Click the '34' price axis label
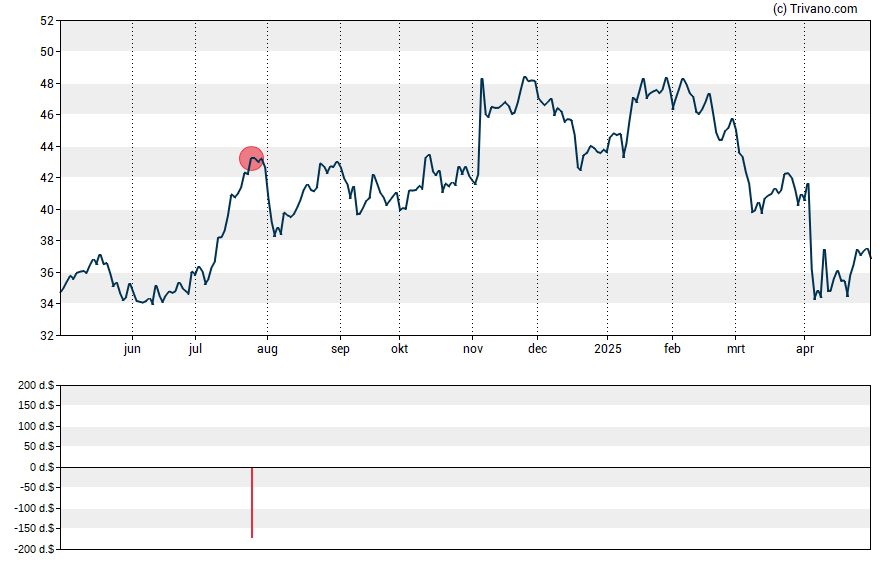The height and width of the screenshot is (565, 888). pos(47,303)
